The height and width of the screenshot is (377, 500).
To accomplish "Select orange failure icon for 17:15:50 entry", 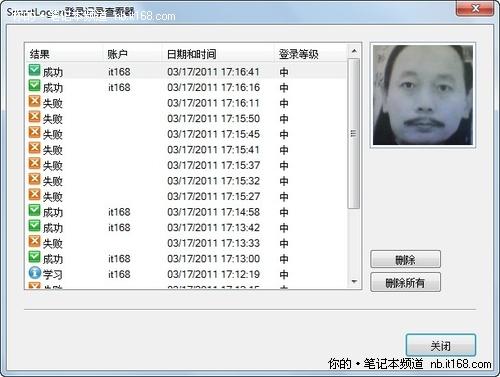I will click(x=34, y=117).
